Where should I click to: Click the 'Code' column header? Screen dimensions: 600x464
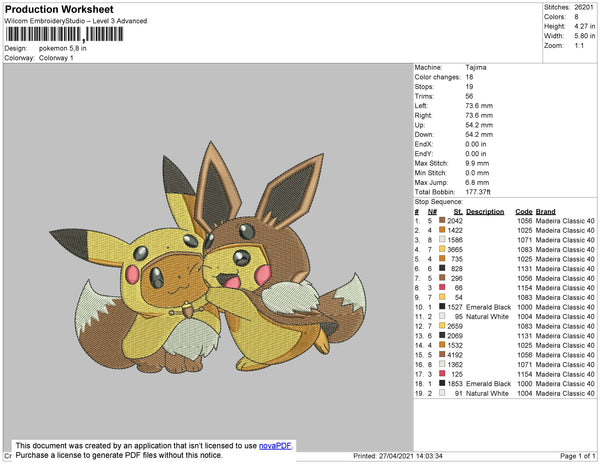[x=524, y=212]
